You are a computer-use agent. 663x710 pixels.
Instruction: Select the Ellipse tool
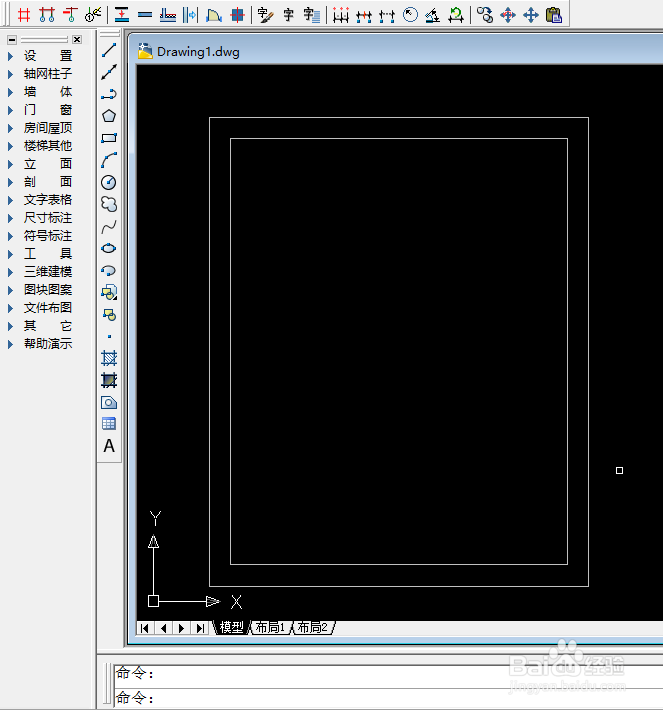109,248
